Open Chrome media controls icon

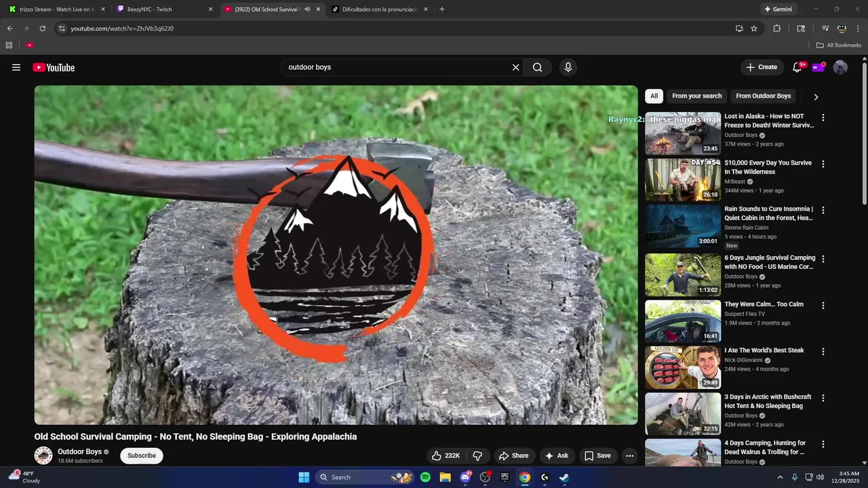[825, 28]
